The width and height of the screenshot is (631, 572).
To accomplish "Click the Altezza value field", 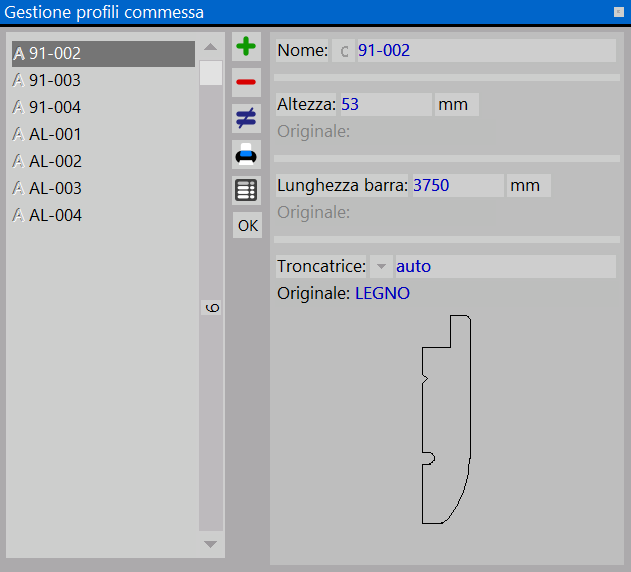I will pos(384,105).
